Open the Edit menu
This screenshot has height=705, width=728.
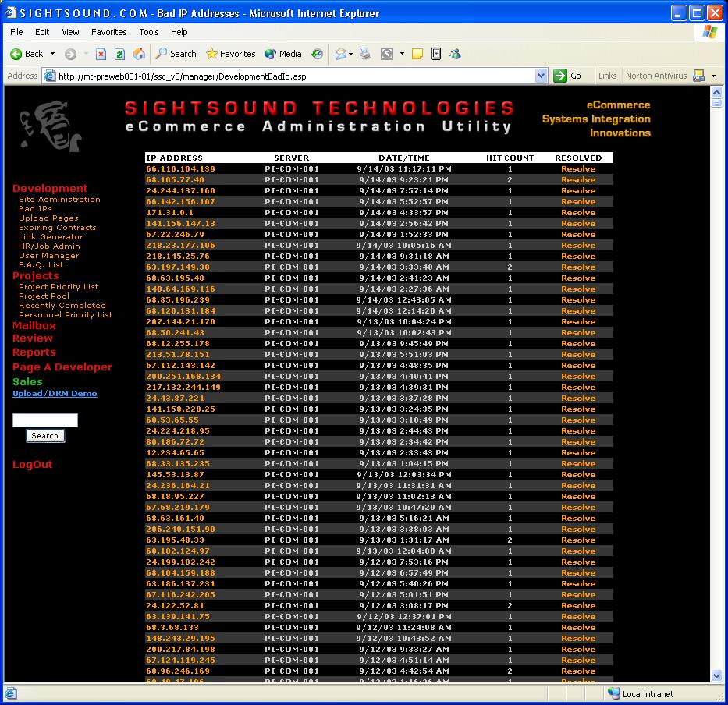click(x=42, y=32)
